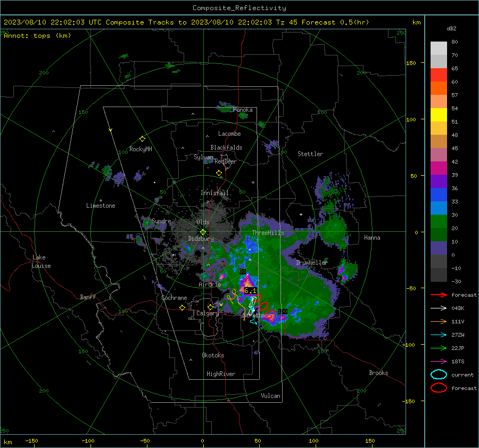Viewport: 479px width, 448px height.
Task: Pick the blue swatch between 36 and 33
Action: [x=439, y=195]
